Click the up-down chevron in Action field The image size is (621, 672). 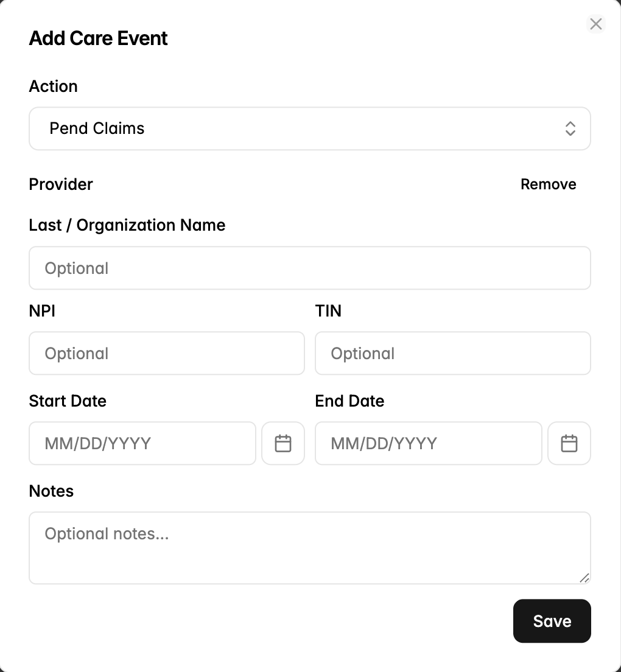[x=570, y=128]
